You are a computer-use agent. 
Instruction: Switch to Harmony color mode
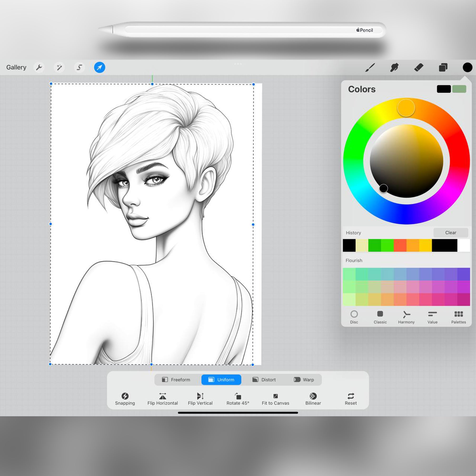tap(406, 317)
